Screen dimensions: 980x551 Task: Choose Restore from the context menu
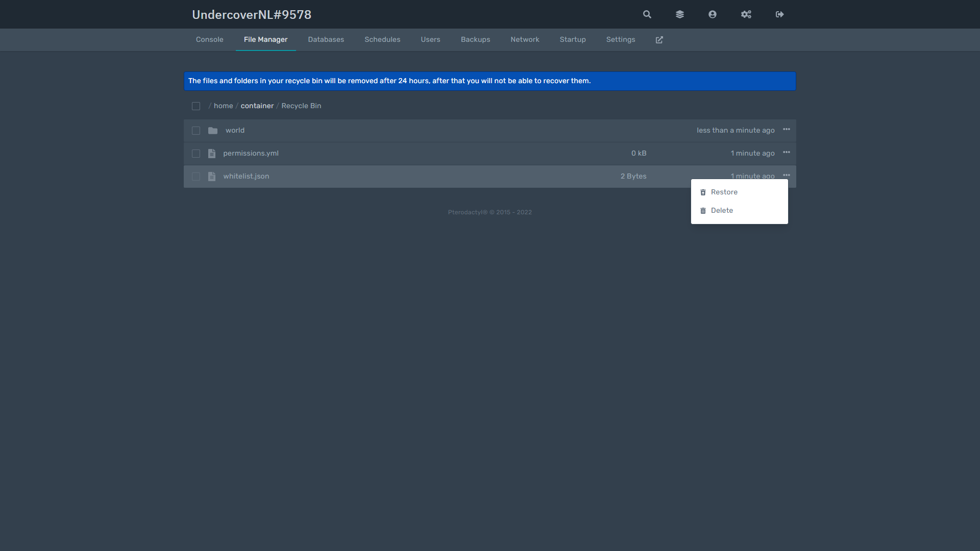pyautogui.click(x=740, y=192)
